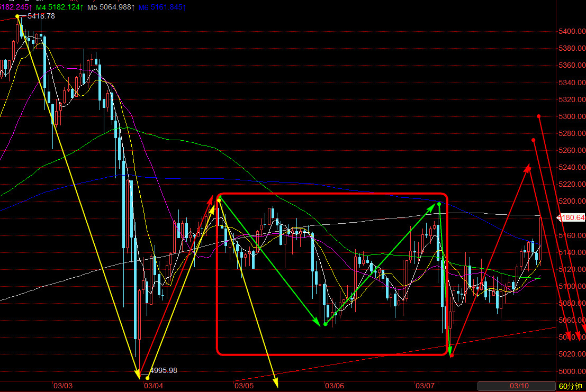Click the 03/03 date marker
Viewport: 586px width, 392px height.
coord(62,386)
